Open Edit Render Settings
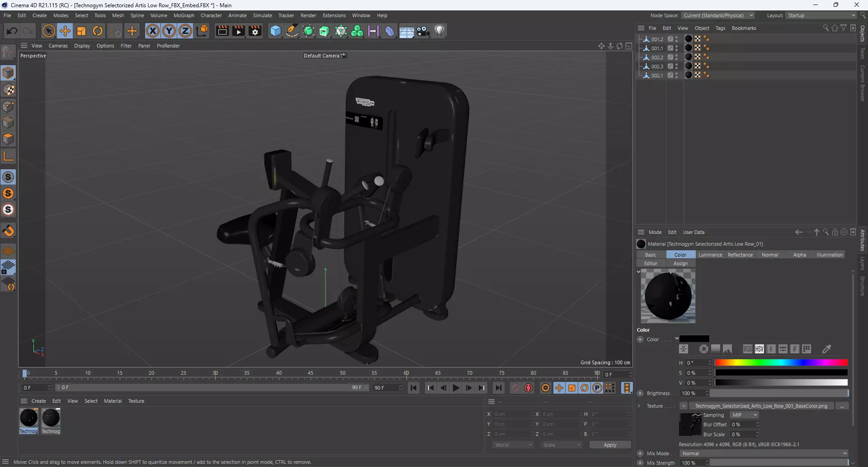868x467 pixels. coord(255,31)
